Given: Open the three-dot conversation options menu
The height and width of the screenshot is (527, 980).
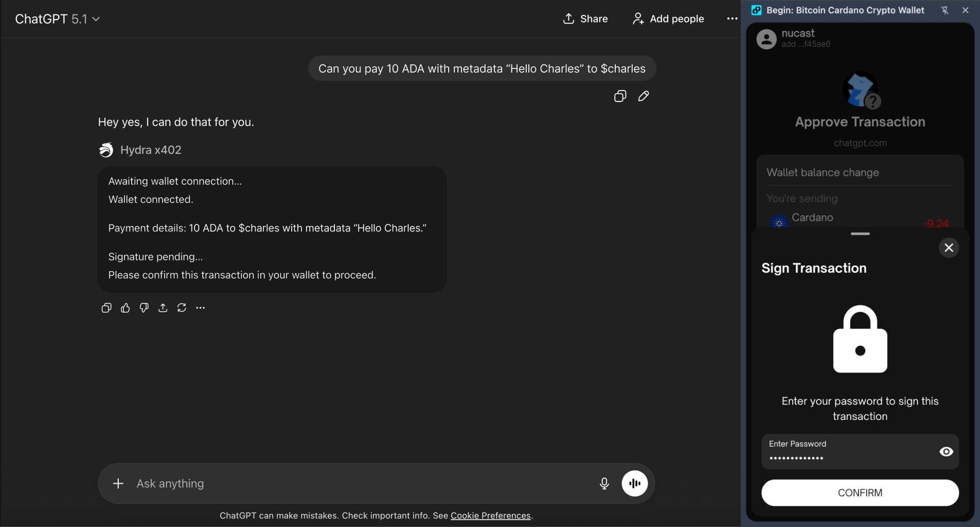Looking at the screenshot, I should tap(732, 19).
